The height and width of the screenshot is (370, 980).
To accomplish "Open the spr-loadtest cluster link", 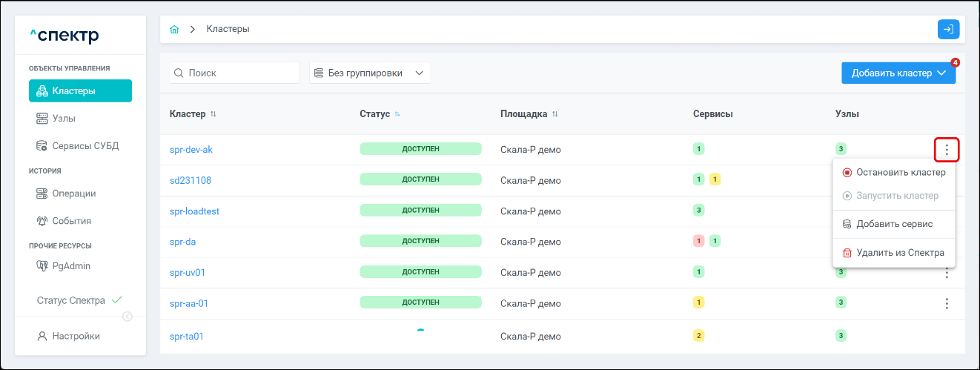I will [194, 211].
